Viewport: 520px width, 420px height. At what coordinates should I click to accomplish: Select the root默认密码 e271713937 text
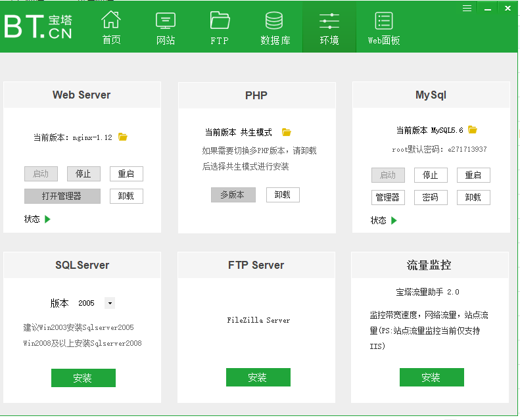pos(439,149)
